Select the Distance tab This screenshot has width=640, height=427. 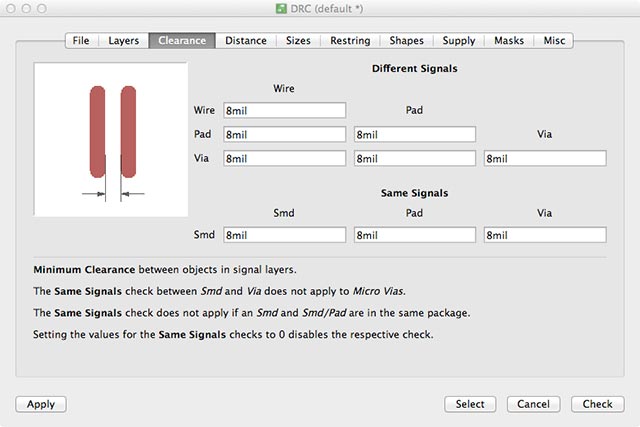coord(245,41)
